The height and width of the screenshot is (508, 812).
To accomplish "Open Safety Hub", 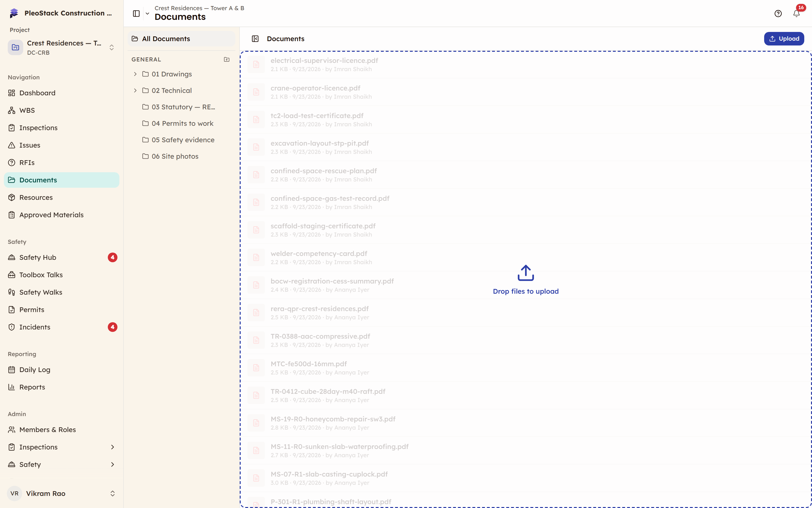I will click(x=62, y=257).
